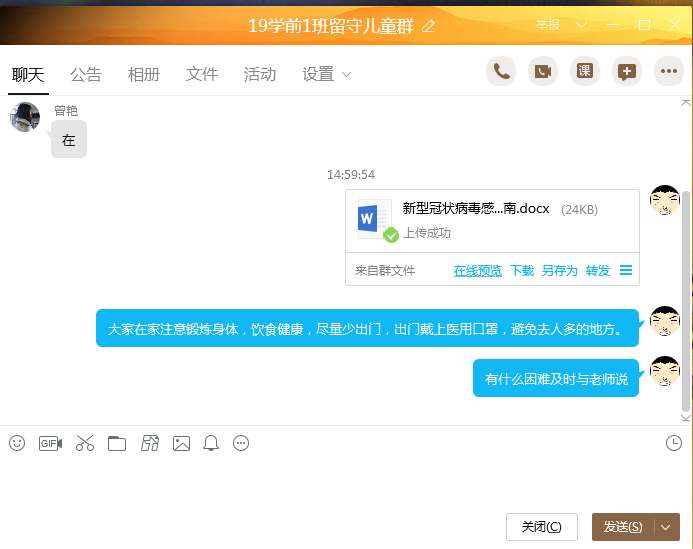Click the message starting with 大家在家注意锻炼身体
The width and height of the screenshot is (693, 549).
(367, 328)
